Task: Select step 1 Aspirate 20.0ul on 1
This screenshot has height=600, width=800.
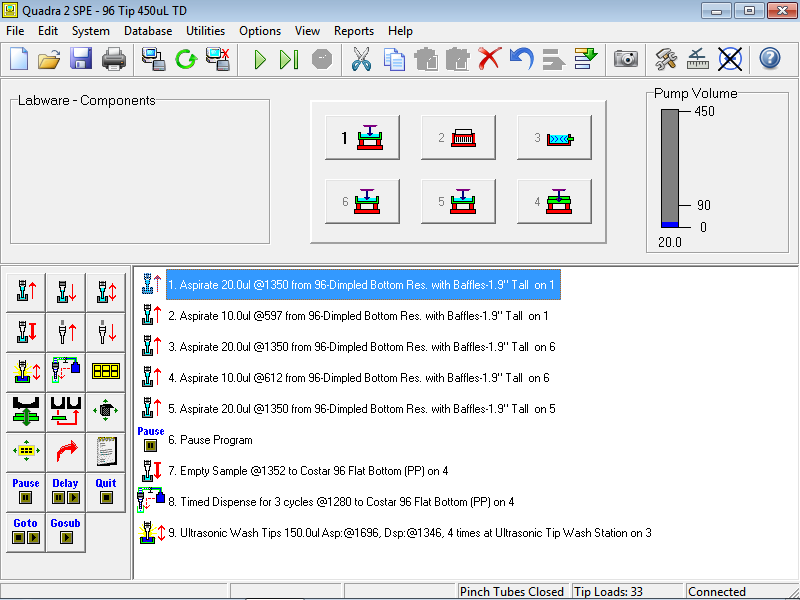Action: click(363, 285)
